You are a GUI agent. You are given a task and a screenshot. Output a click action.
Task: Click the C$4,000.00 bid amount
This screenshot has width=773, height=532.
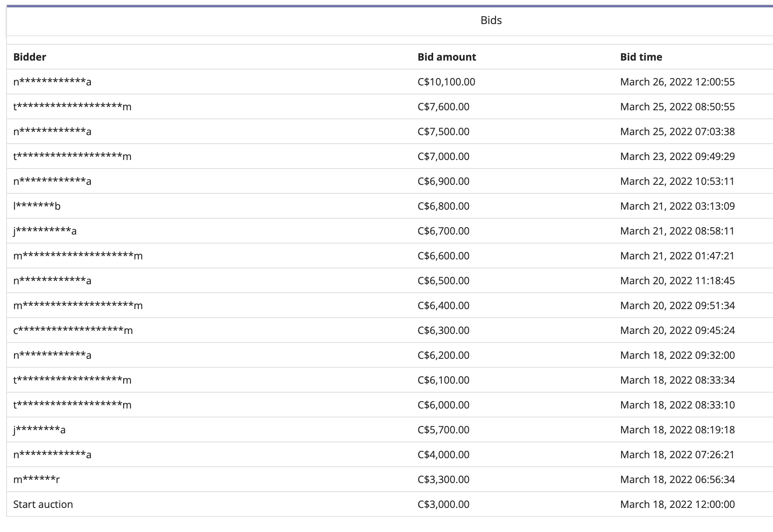443,455
